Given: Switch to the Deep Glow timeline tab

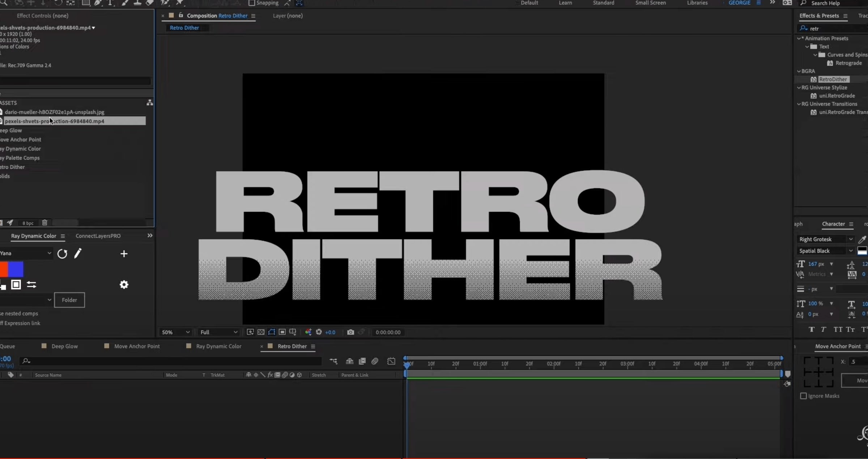Looking at the screenshot, I should (x=64, y=346).
